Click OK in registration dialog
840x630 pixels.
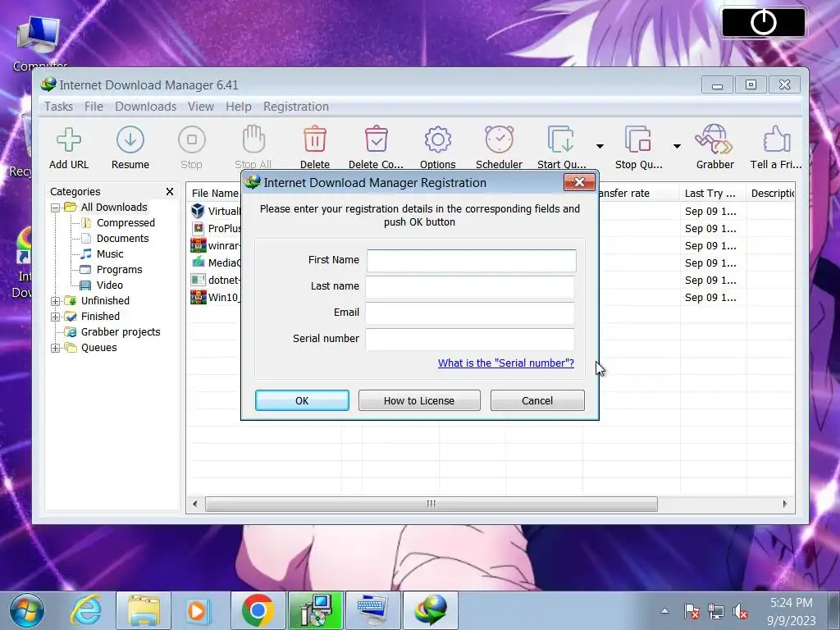(302, 400)
